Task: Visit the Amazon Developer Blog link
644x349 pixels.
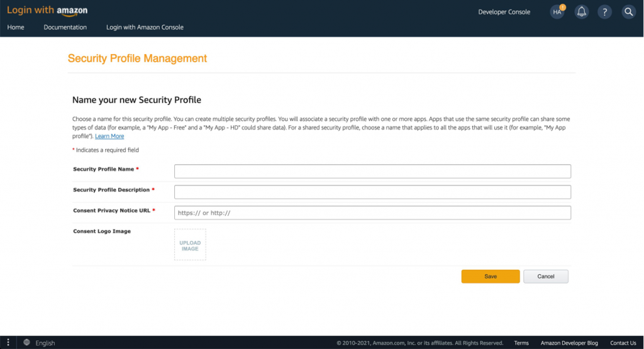Action: pos(569,343)
